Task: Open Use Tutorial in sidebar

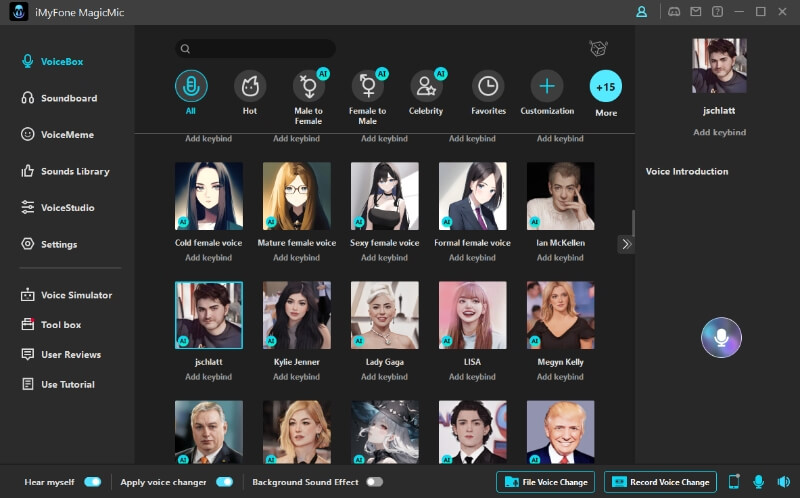Action: pos(58,384)
